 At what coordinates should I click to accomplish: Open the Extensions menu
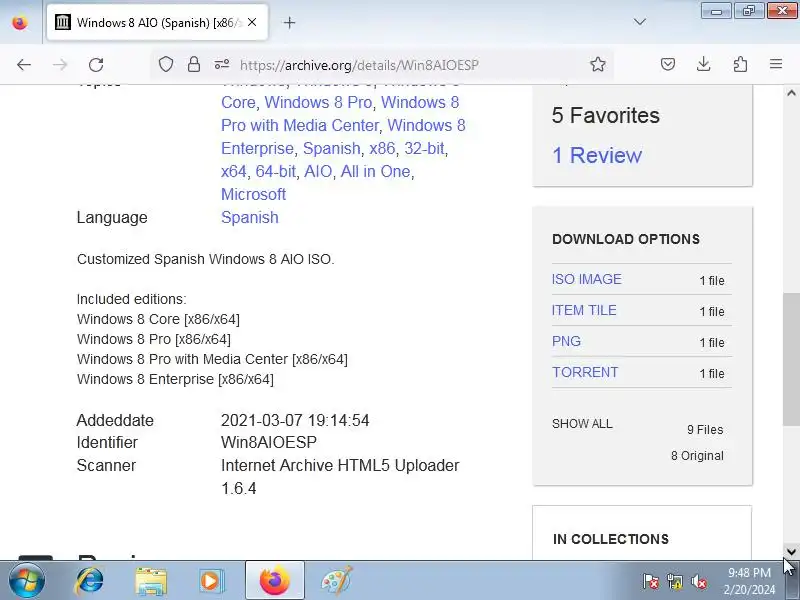pos(740,64)
